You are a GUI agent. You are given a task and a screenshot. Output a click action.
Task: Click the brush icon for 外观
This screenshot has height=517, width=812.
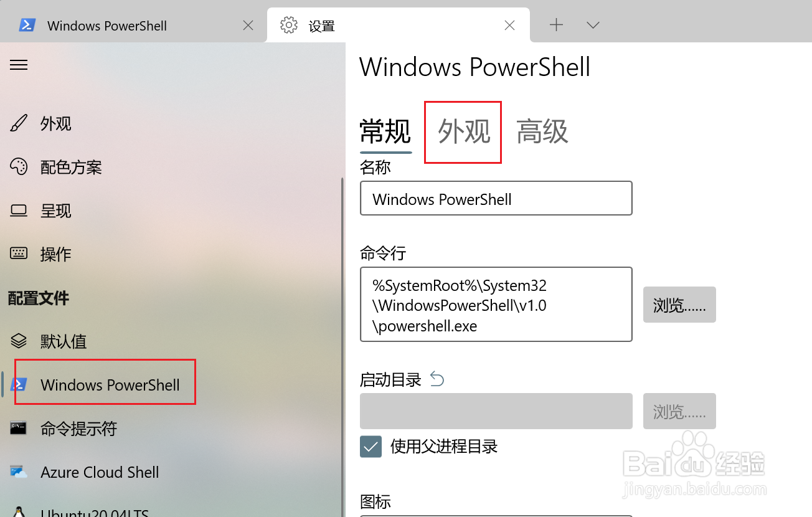point(19,123)
